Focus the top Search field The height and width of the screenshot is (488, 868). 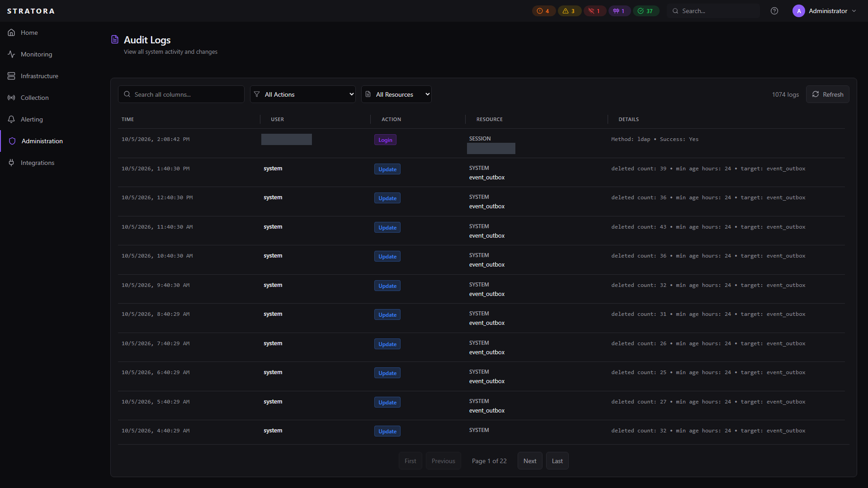point(713,11)
